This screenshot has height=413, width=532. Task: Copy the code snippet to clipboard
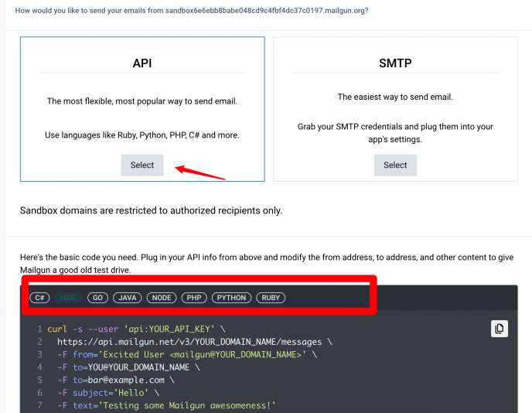click(499, 329)
